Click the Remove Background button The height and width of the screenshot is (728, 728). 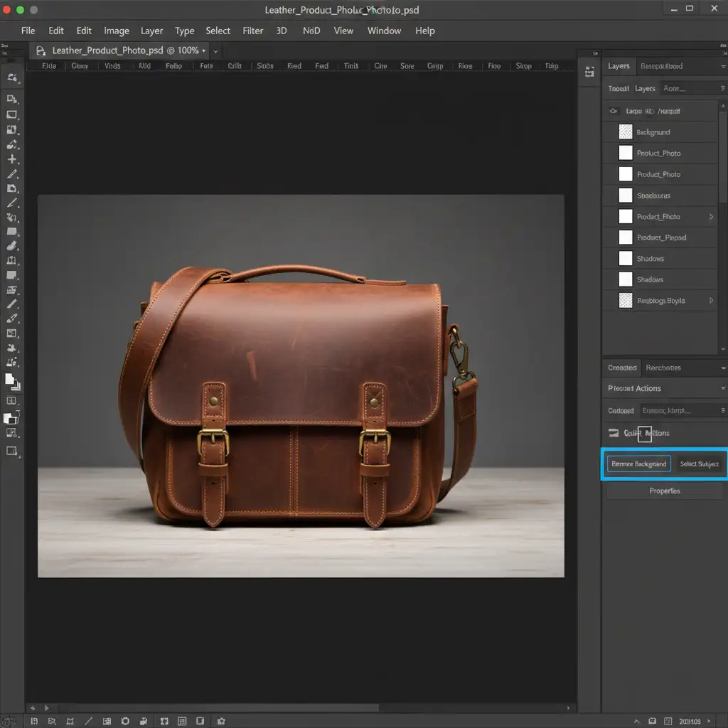pyautogui.click(x=638, y=464)
